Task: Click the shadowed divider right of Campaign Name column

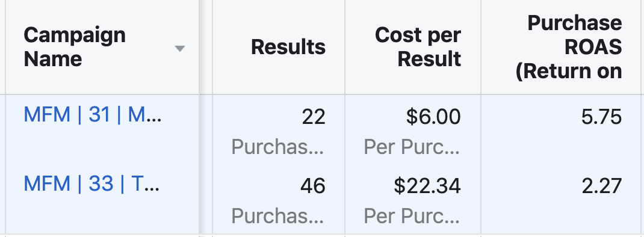Action: 199,118
